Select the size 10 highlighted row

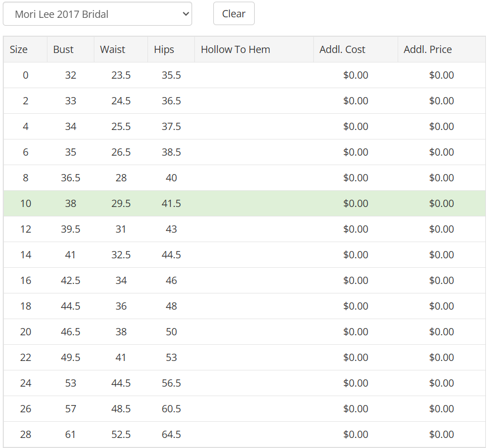245,204
